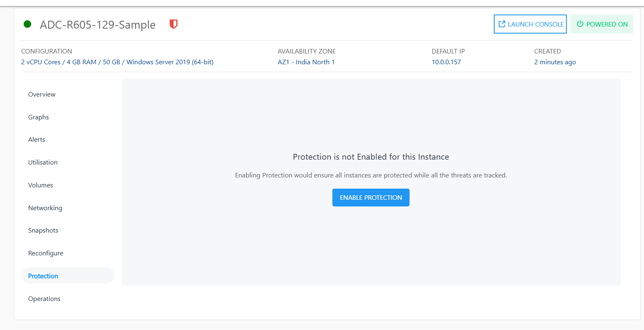Open the Reconfigure section
This screenshot has height=330, width=644.
tap(46, 253)
